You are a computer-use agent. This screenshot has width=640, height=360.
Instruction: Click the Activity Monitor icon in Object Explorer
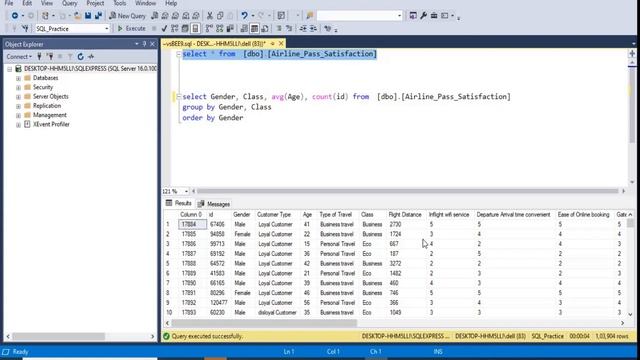point(91,56)
